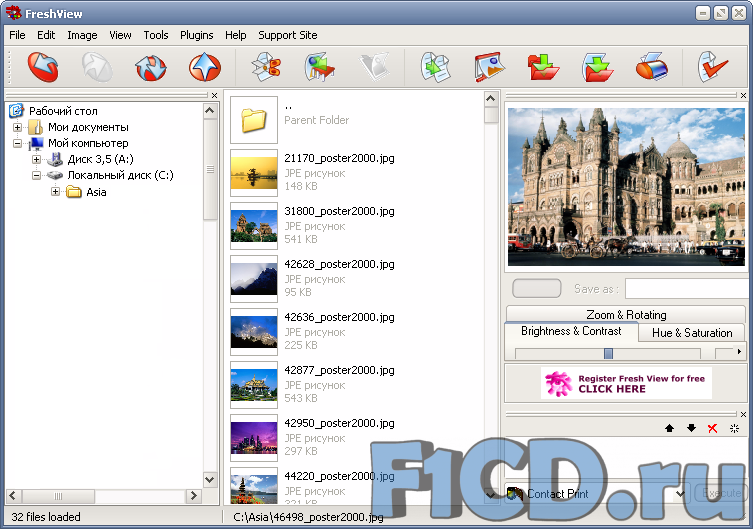
Task: Expand the Asia folder node
Action: [x=56, y=192]
